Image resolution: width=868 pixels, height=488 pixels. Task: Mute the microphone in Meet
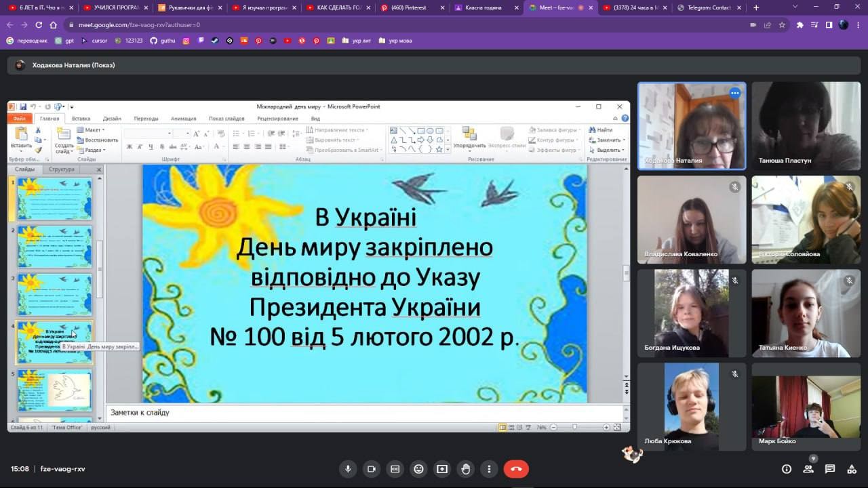tap(348, 469)
